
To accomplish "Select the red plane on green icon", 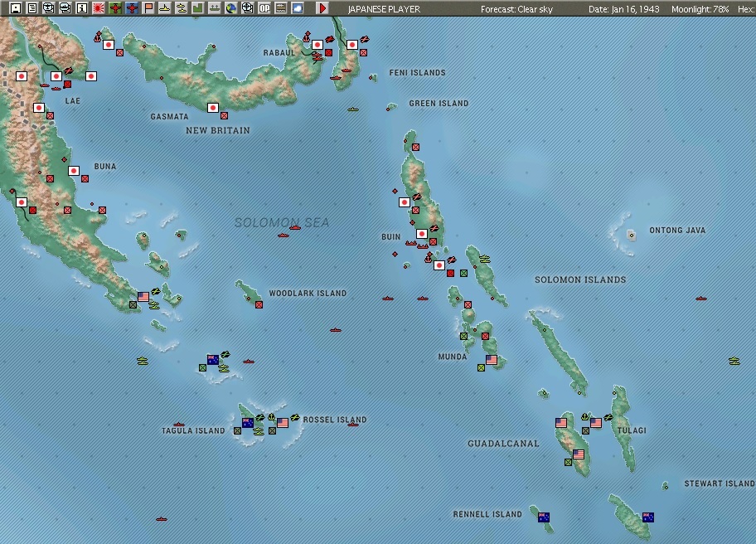I will 115,7.
